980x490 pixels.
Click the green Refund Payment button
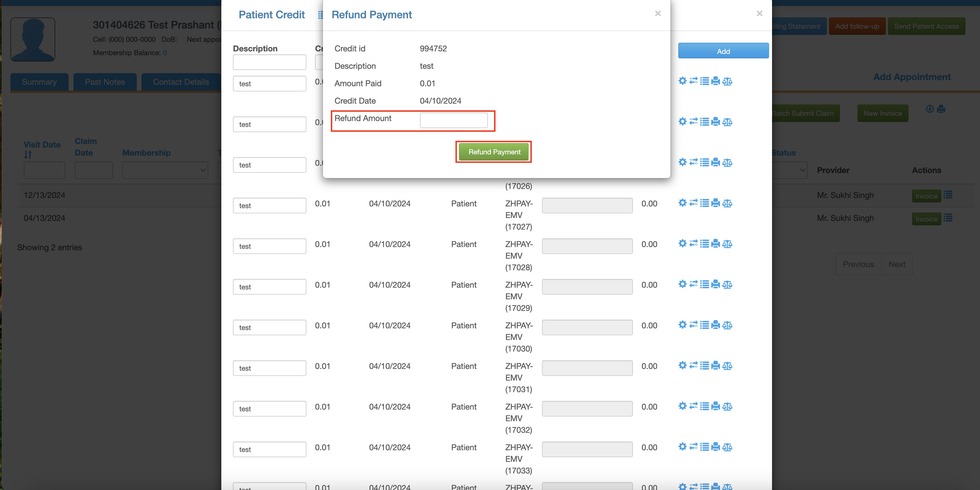(494, 152)
